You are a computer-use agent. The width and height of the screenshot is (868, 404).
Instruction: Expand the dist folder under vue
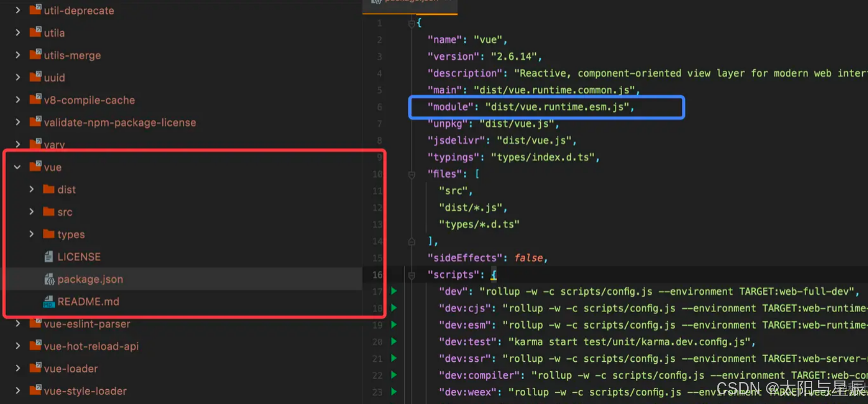[32, 189]
